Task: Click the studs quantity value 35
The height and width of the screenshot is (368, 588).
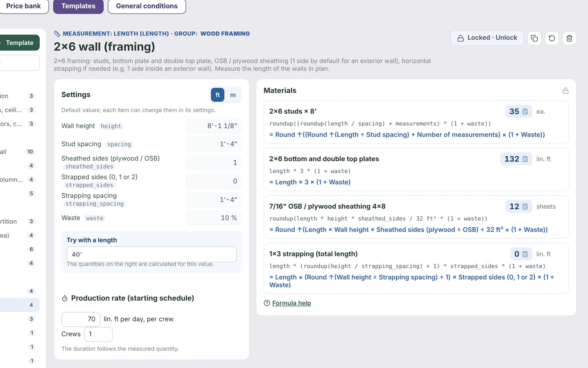Action: pyautogui.click(x=514, y=112)
